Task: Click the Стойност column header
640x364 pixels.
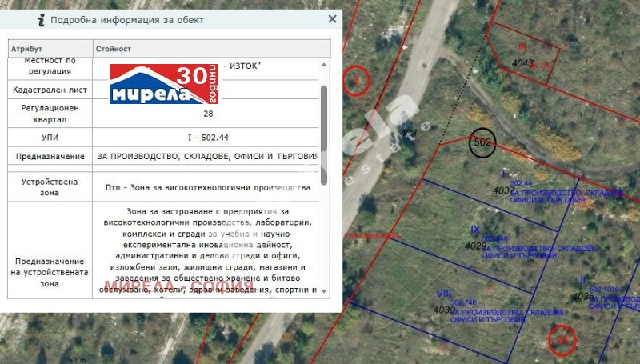Action: [x=208, y=49]
